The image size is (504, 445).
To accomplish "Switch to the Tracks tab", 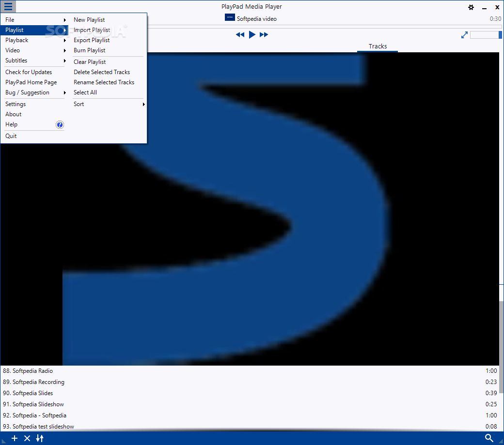I will (x=378, y=46).
